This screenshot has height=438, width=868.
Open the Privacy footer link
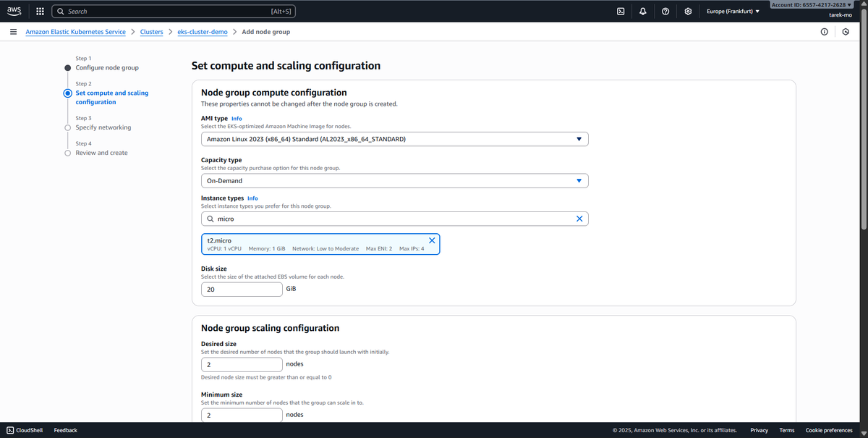coord(759,430)
